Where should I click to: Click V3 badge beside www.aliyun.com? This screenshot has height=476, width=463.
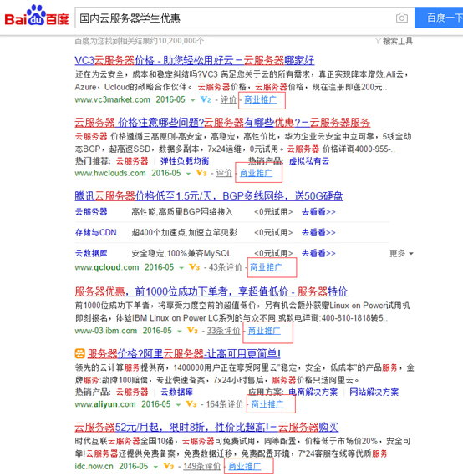click(191, 404)
